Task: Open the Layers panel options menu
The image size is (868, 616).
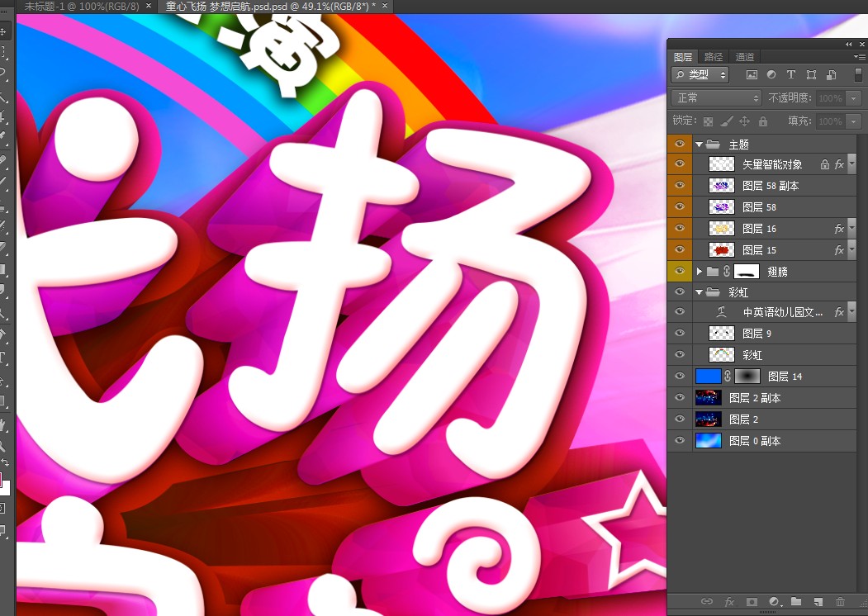Action: tap(859, 56)
